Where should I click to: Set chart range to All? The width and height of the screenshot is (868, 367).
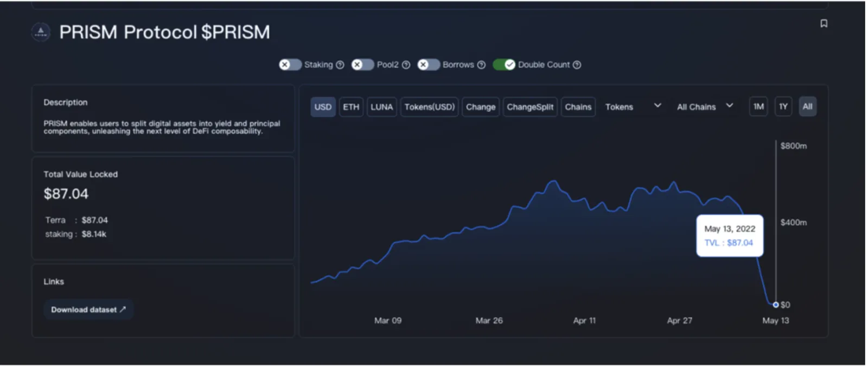point(808,106)
